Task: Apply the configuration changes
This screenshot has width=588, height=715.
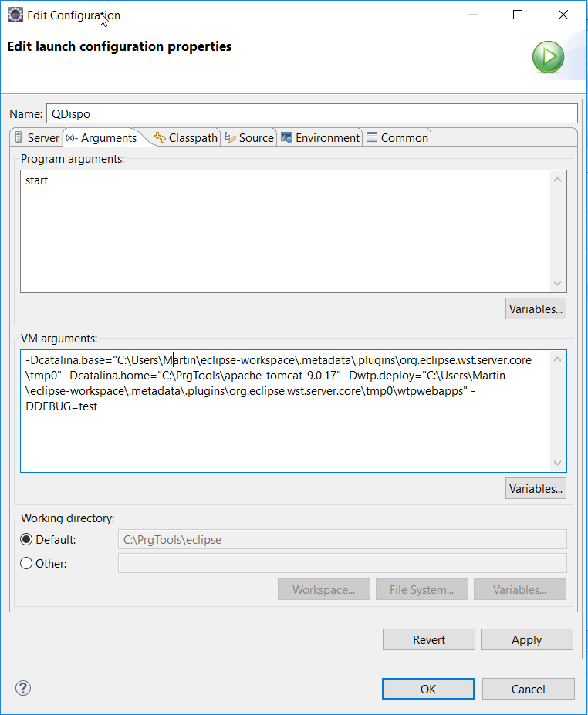Action: (x=526, y=639)
